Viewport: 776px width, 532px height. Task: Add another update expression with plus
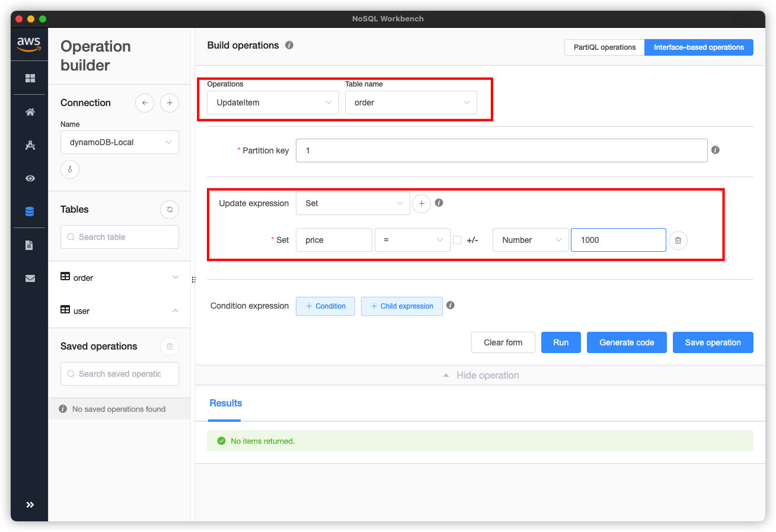(421, 203)
